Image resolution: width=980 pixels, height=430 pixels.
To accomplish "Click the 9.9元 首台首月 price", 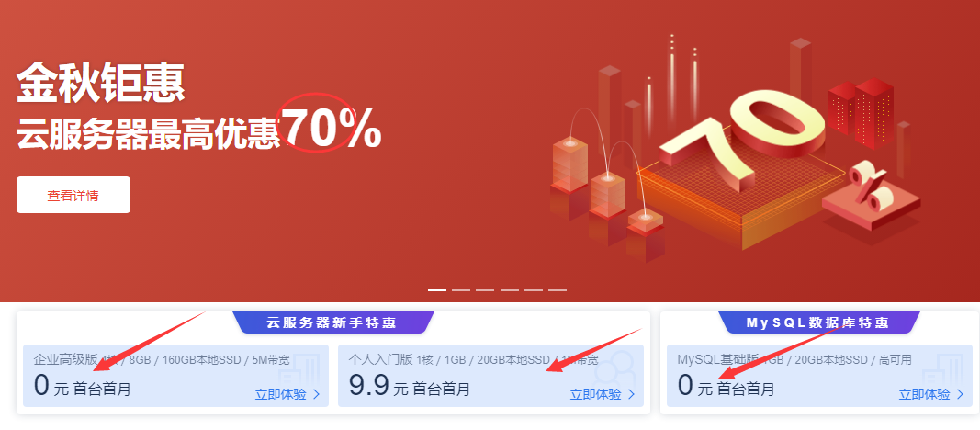I will click(409, 387).
